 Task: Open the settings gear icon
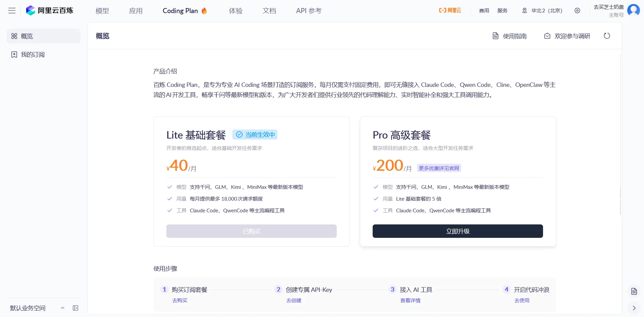577,11
